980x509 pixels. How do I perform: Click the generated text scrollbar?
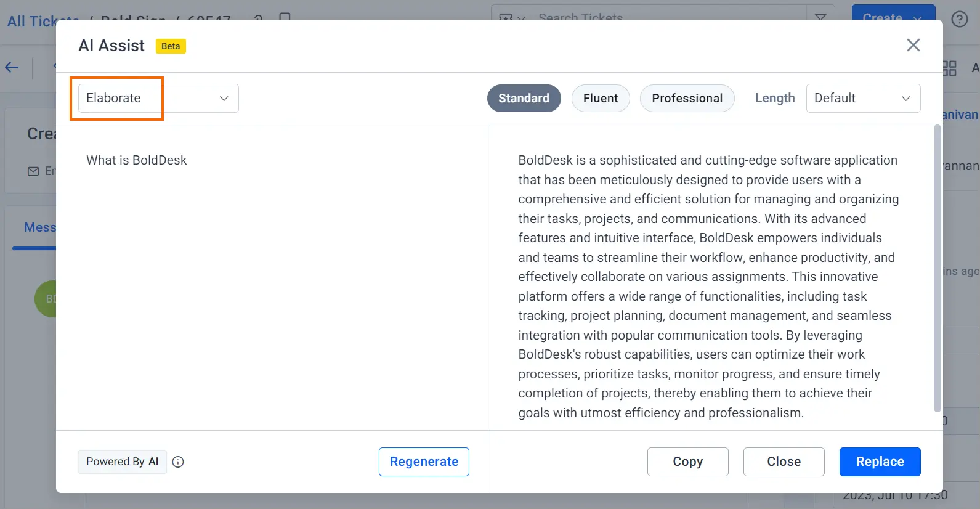click(x=937, y=268)
